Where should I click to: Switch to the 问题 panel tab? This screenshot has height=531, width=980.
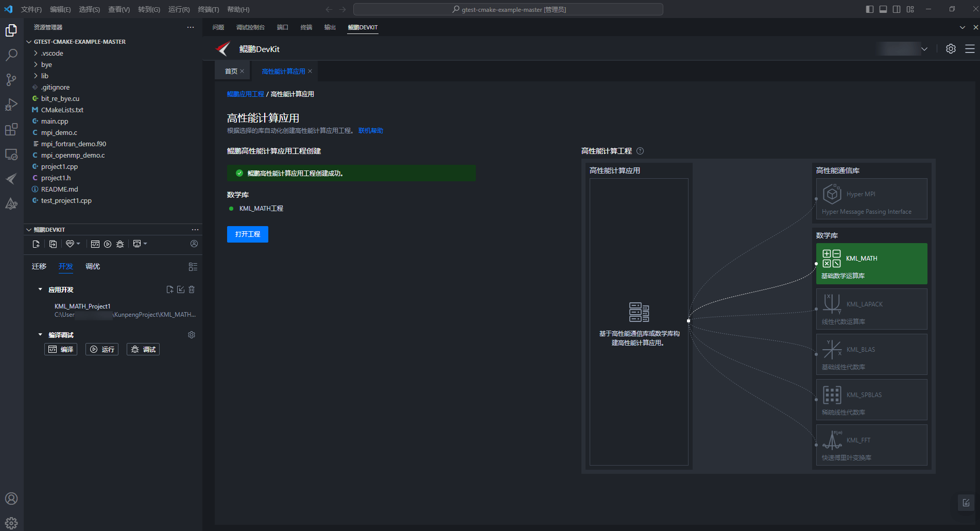point(218,27)
